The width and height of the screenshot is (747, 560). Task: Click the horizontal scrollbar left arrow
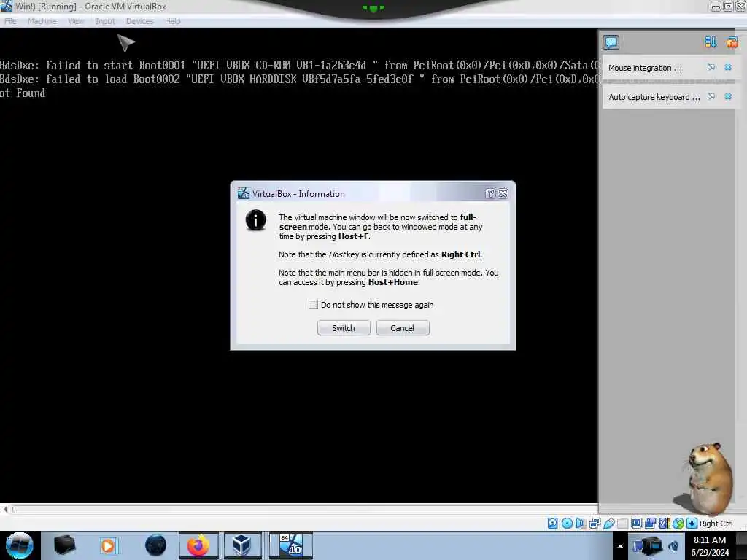pos(5,509)
